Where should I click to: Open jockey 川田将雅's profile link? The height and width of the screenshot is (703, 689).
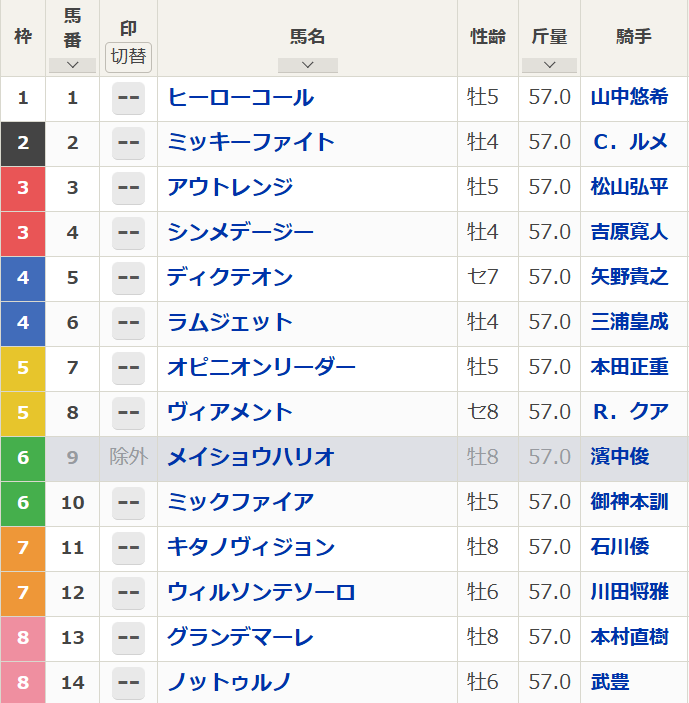(x=629, y=592)
